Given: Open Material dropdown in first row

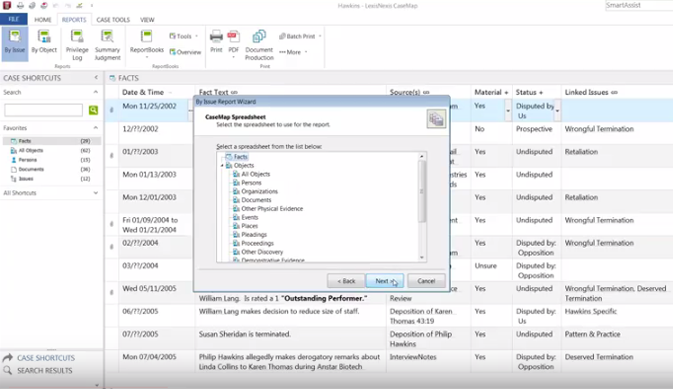Looking at the screenshot, I should pyautogui.click(x=508, y=111).
